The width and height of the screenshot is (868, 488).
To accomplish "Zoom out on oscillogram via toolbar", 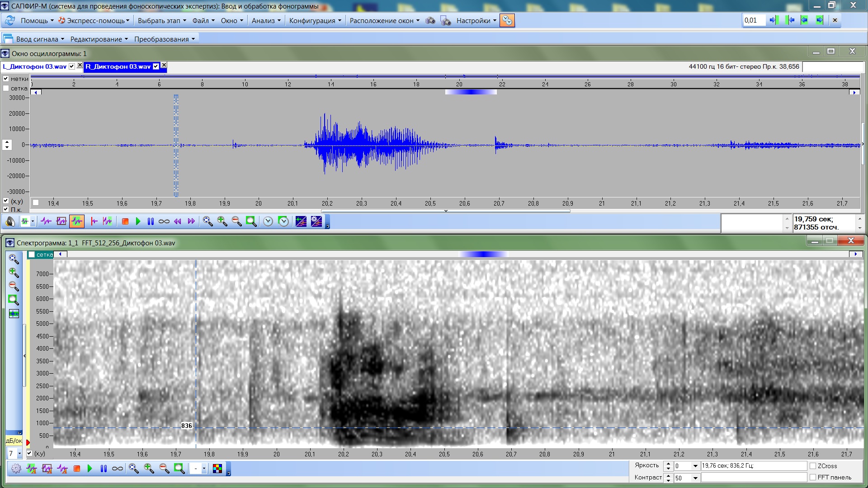I will pos(236,221).
